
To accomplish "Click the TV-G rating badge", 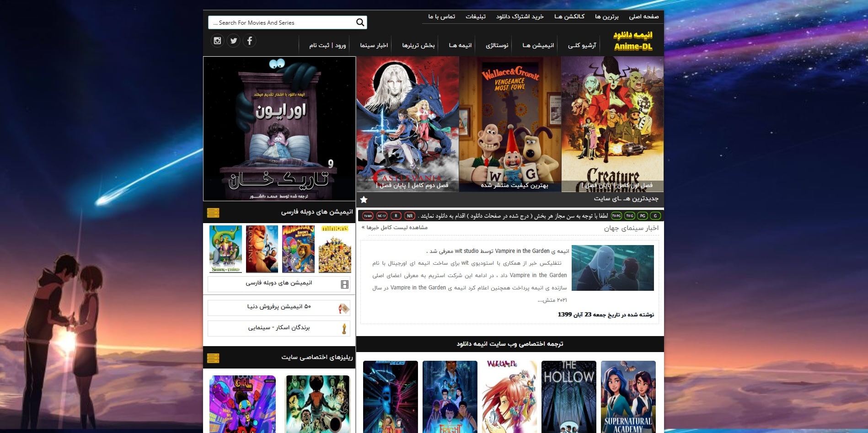I will 630,216.
